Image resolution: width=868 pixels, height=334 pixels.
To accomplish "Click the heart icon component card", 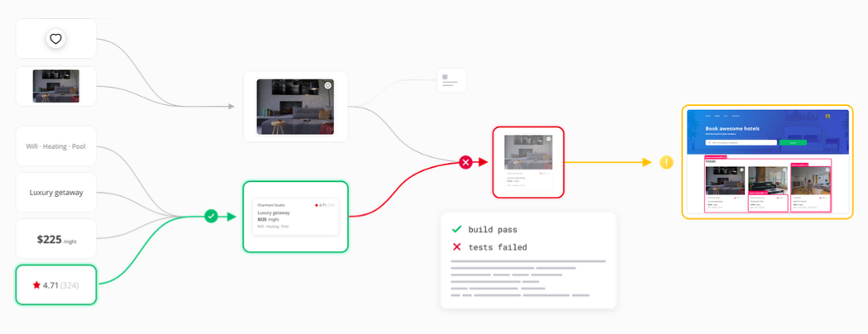I will (x=56, y=39).
